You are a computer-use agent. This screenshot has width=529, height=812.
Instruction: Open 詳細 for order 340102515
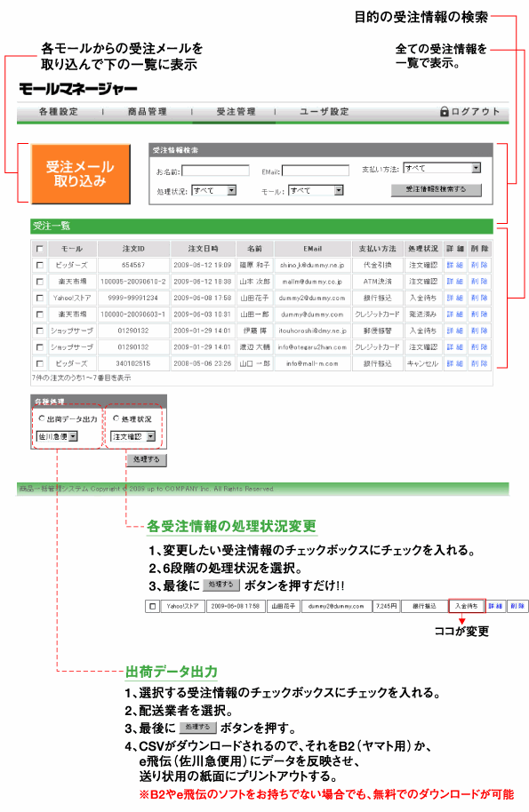coord(455,363)
